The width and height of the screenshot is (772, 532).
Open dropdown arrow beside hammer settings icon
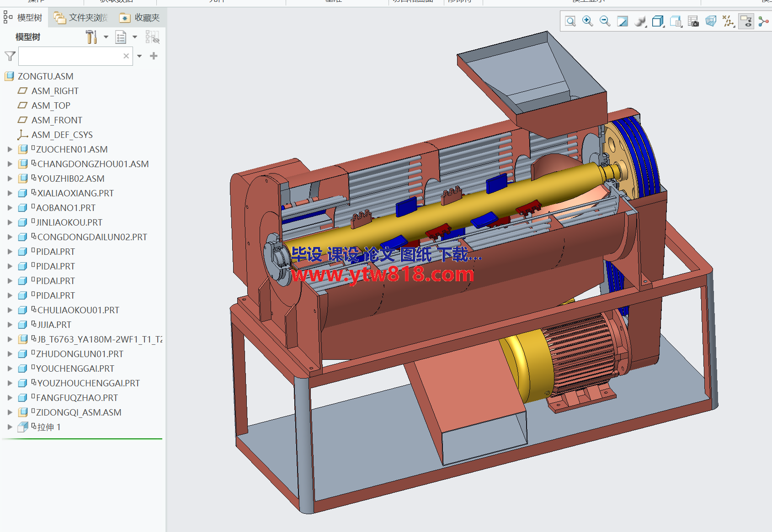(106, 37)
